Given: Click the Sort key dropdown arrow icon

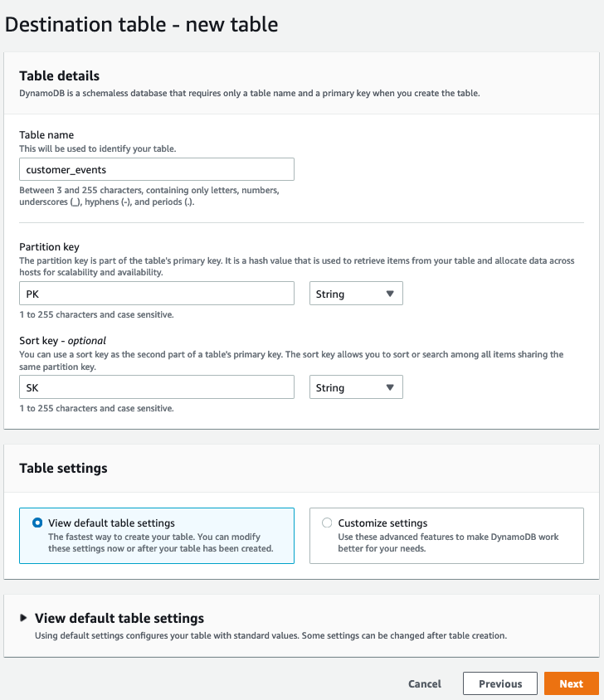Looking at the screenshot, I should point(390,387).
